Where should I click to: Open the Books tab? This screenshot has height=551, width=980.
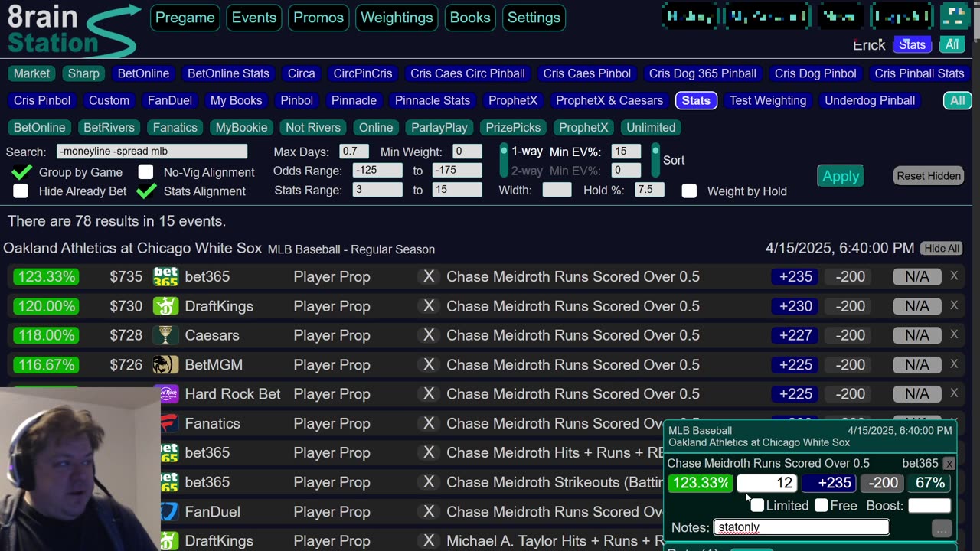[x=470, y=18]
